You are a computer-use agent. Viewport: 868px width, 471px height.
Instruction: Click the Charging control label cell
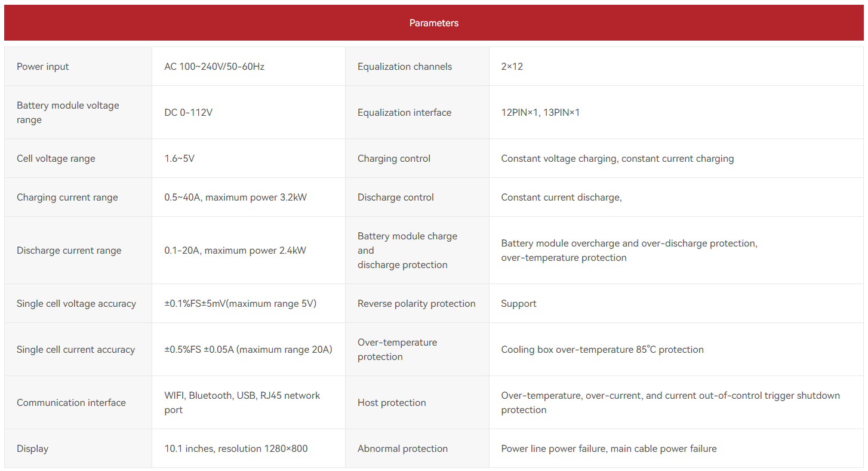pyautogui.click(x=394, y=158)
